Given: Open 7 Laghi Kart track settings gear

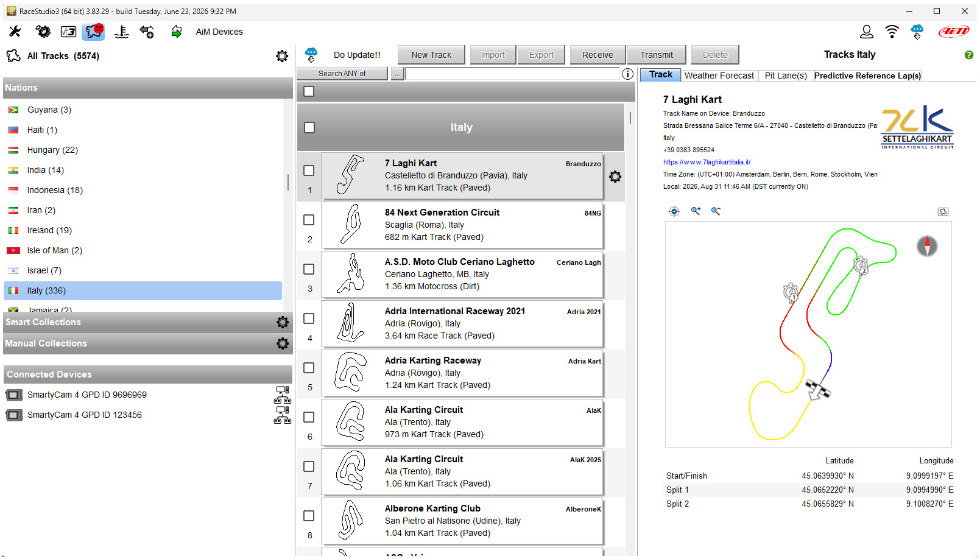Looking at the screenshot, I should [615, 177].
